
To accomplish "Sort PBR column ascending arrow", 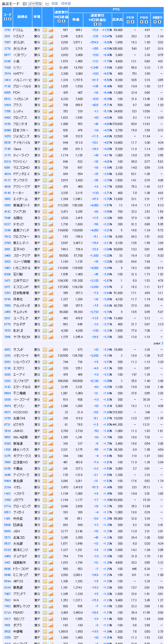I will click(x=142, y=22).
